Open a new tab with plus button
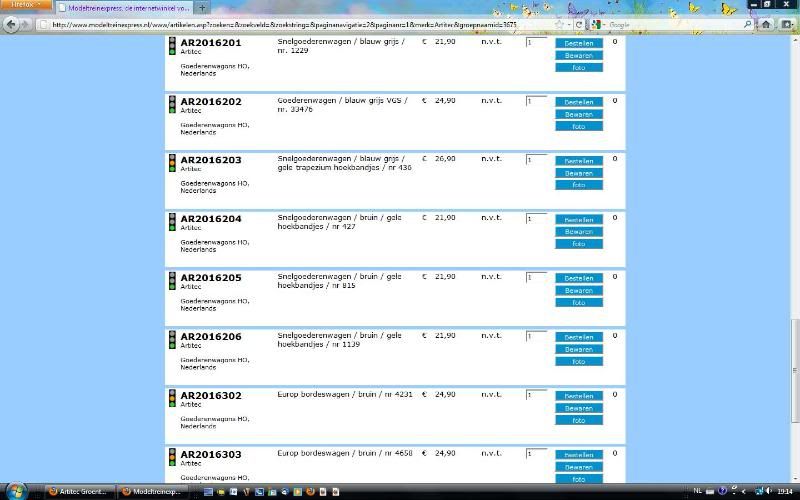Viewport: 800px width, 500px height. (x=202, y=8)
